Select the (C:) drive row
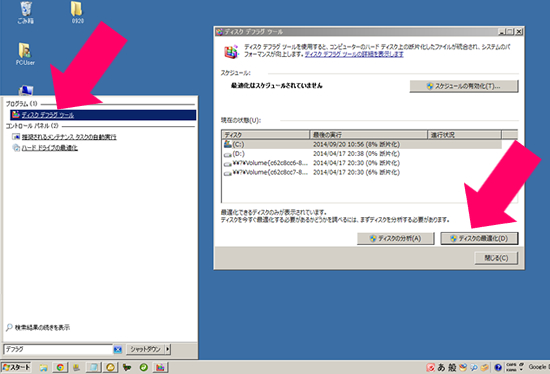550x374 pixels. (x=362, y=144)
